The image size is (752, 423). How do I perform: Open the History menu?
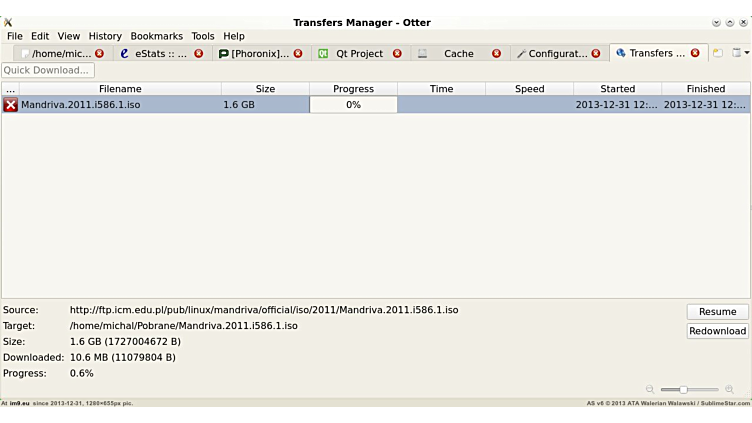[105, 36]
